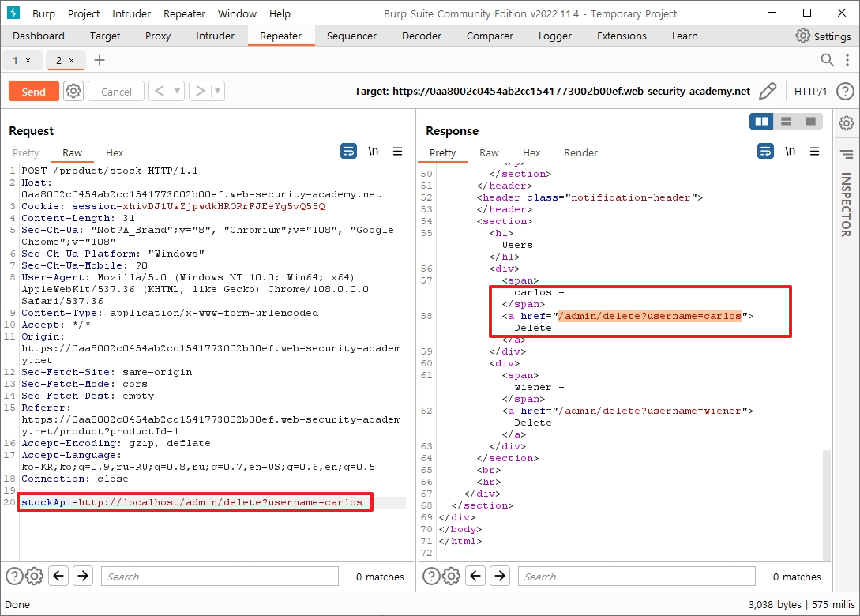Select side-by-side layout view
The height and width of the screenshot is (616, 860).
click(x=761, y=121)
